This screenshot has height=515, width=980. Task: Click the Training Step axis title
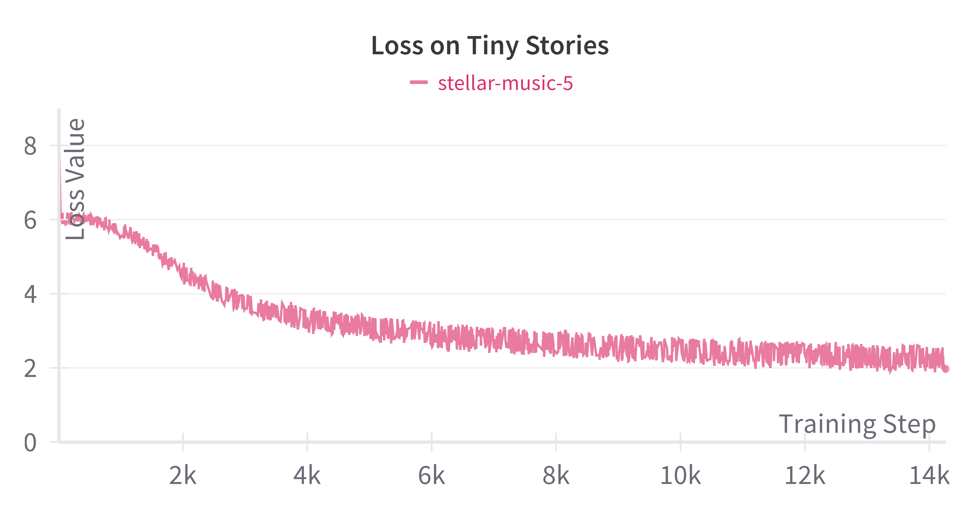(x=857, y=424)
